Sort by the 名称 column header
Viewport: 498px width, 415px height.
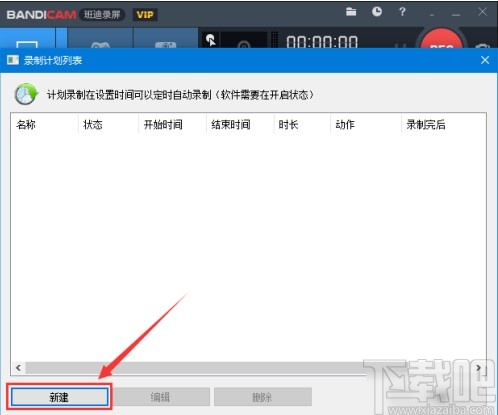tap(44, 125)
